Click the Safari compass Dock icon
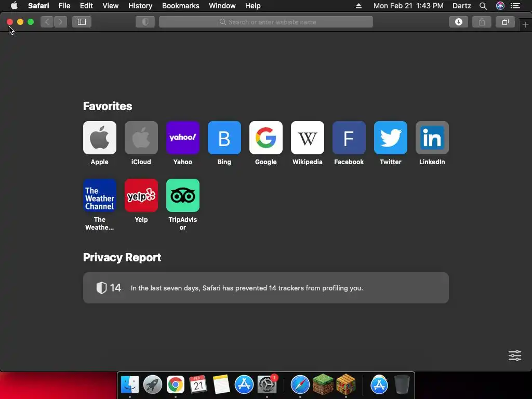This screenshot has width=532, height=399. [300, 385]
